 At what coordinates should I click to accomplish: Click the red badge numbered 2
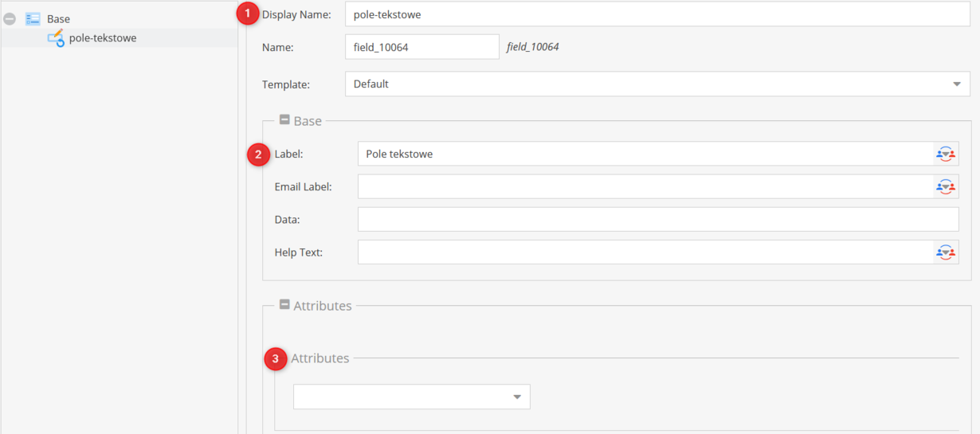pyautogui.click(x=258, y=154)
